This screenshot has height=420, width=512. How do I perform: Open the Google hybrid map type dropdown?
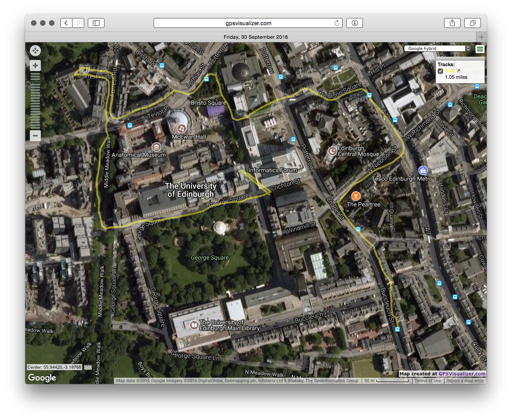[x=438, y=48]
